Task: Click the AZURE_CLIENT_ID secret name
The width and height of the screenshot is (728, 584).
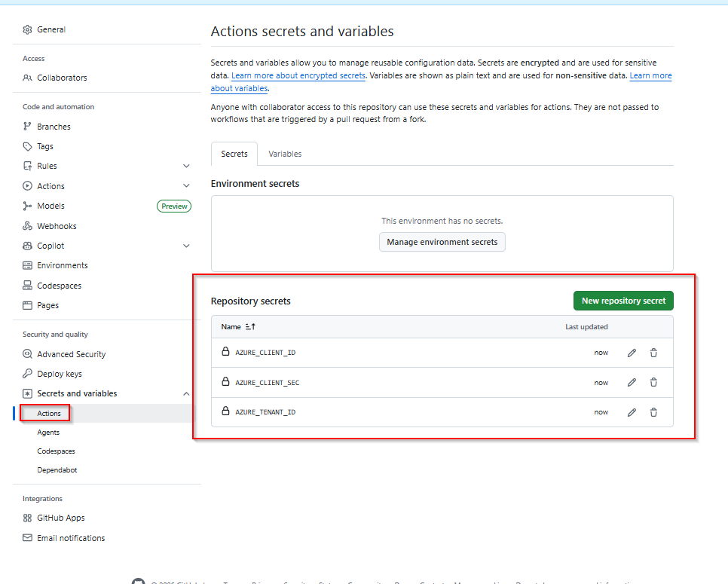Action: [x=265, y=353]
